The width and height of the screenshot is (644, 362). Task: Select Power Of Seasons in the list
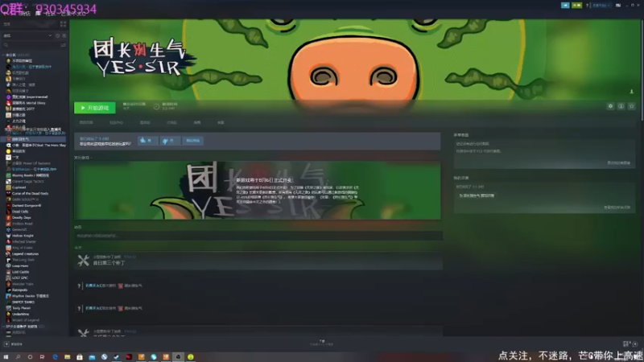(31, 163)
